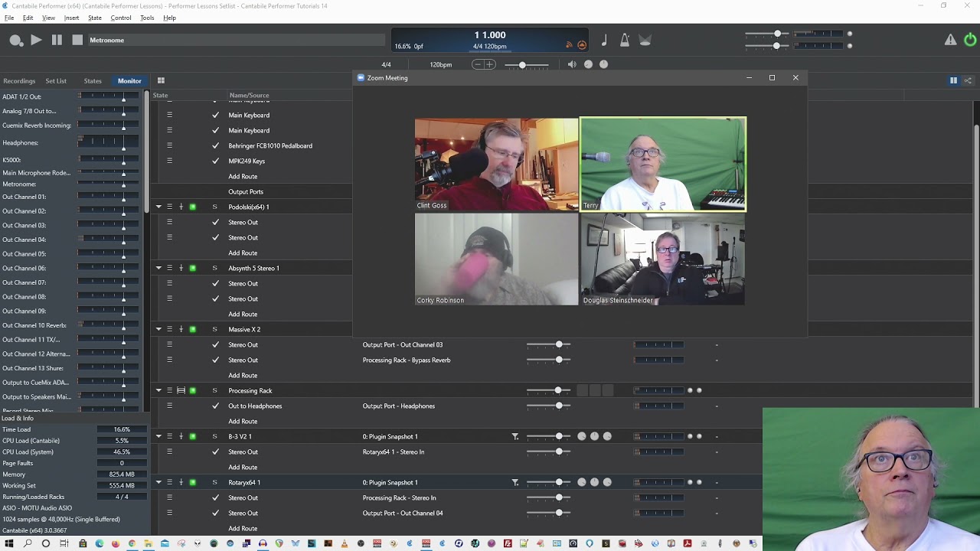This screenshot has height=551, width=980.
Task: Switch to the States tab
Action: 93,80
